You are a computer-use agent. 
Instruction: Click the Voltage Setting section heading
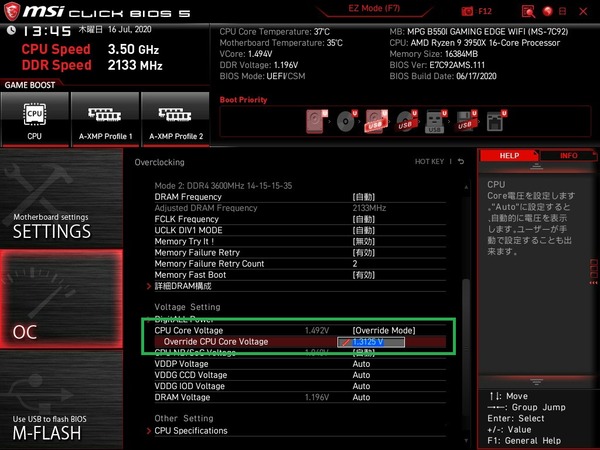pos(188,307)
